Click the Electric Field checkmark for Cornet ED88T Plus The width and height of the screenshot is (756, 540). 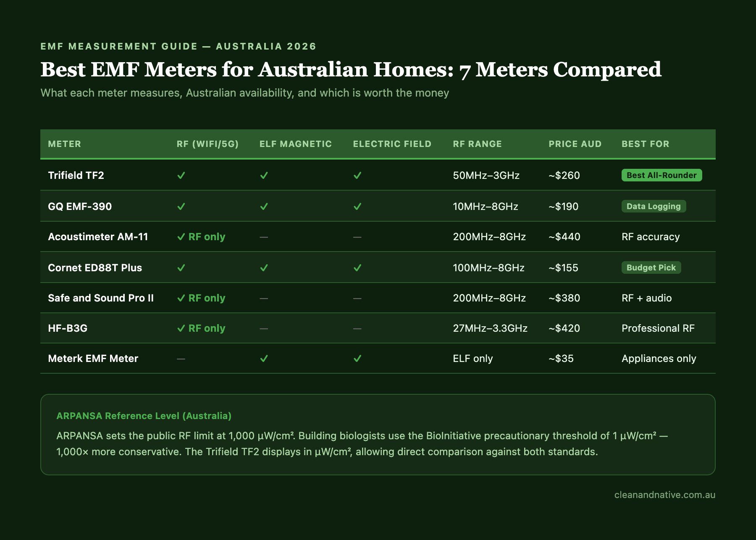tap(357, 267)
